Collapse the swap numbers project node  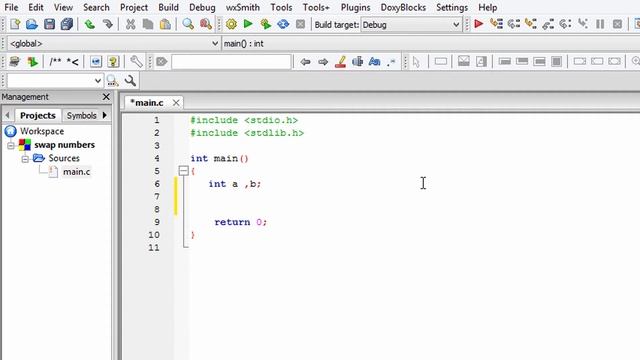click(11, 145)
